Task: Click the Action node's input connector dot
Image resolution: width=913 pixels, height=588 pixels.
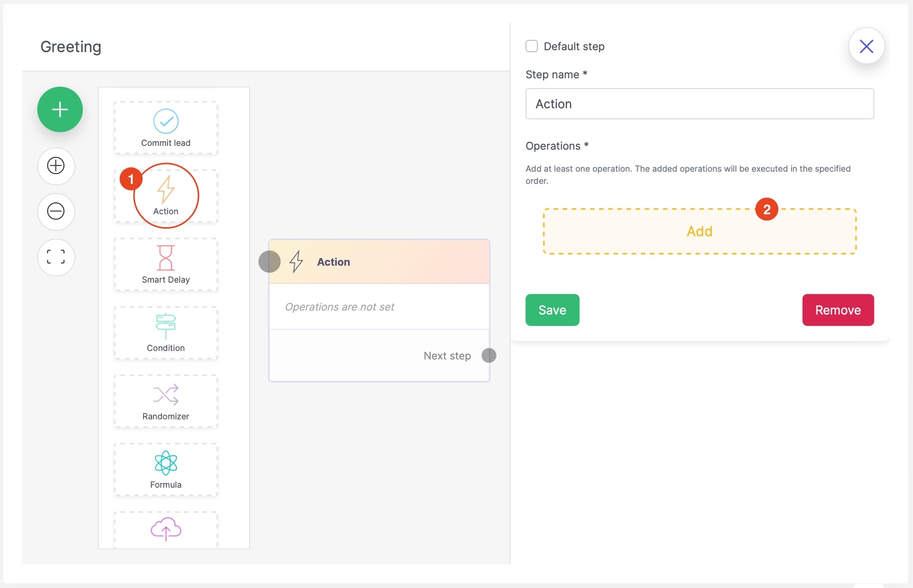Action: 269,261
